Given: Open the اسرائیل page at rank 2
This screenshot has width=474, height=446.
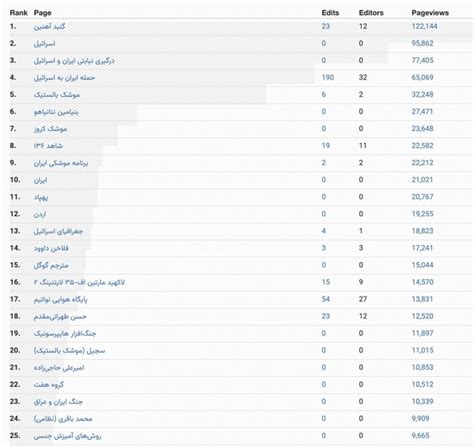Looking at the screenshot, I should coord(44,44).
